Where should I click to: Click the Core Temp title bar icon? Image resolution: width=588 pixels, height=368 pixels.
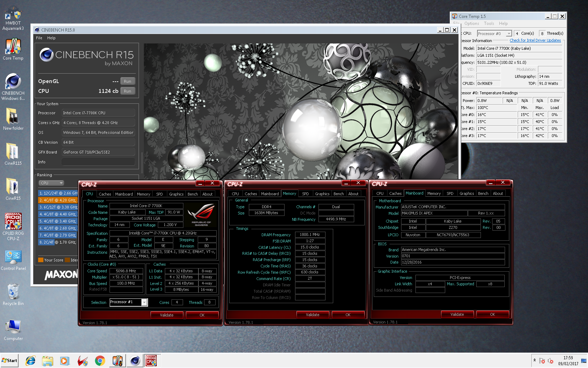click(455, 16)
